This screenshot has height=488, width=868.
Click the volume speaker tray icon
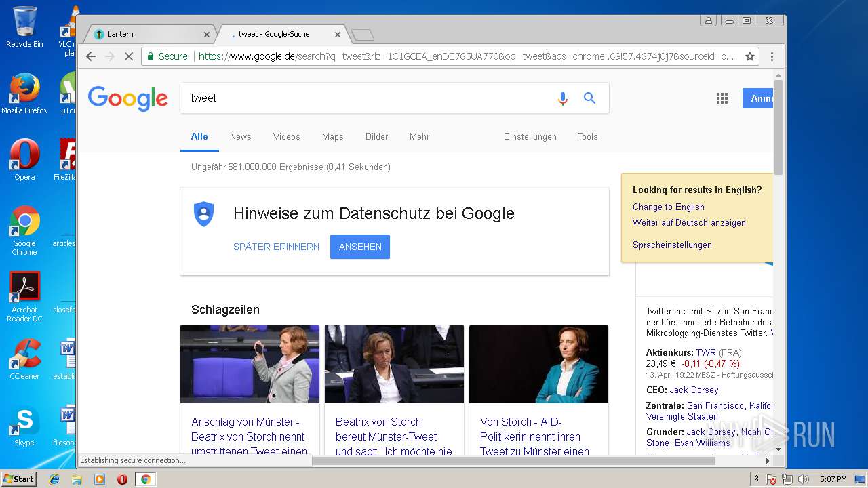click(804, 479)
